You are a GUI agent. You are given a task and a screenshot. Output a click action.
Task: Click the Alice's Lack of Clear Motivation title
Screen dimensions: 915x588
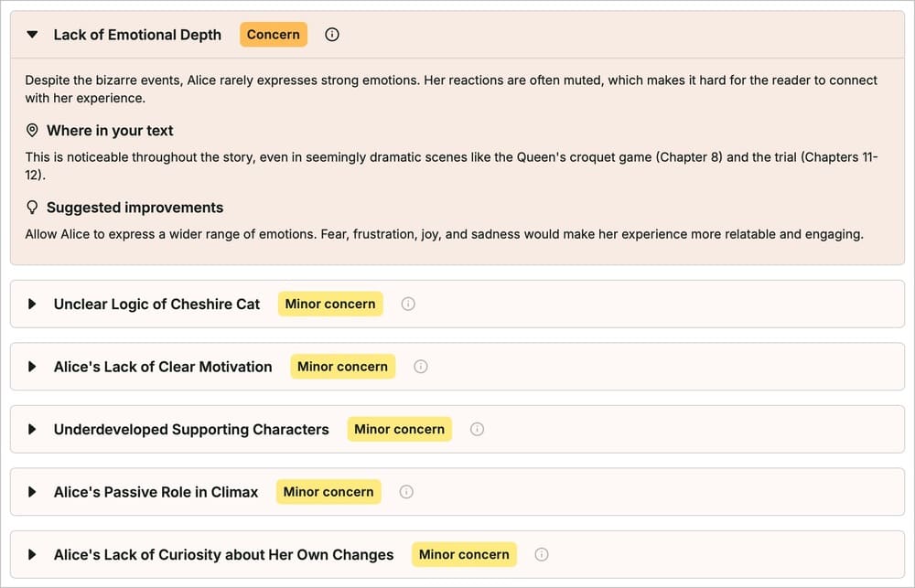163,367
